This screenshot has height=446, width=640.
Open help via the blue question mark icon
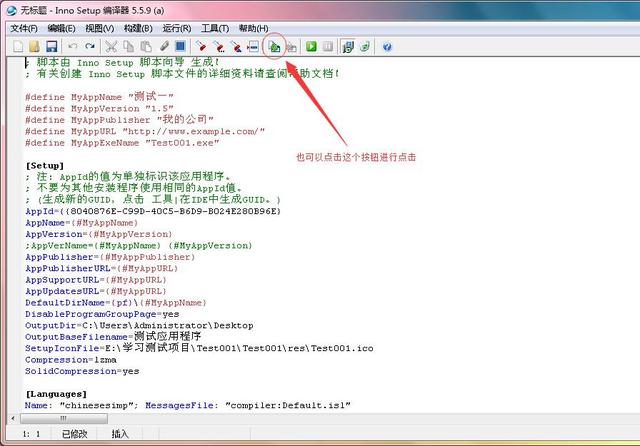387,47
